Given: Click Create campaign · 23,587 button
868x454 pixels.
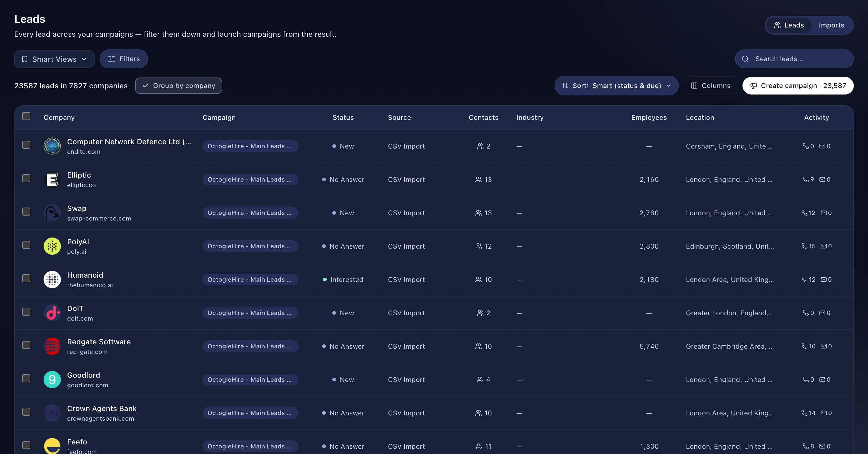Looking at the screenshot, I should 798,86.
